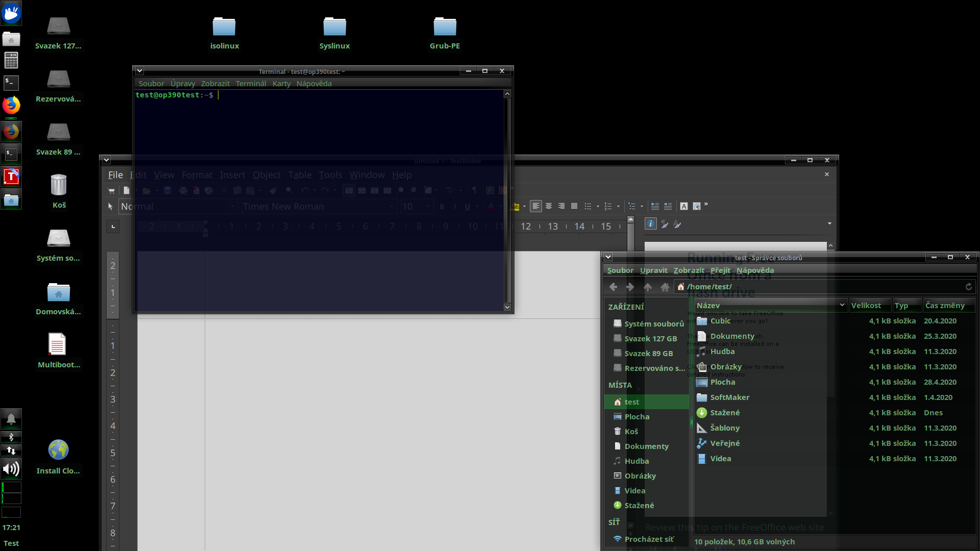Open Firefox from the side panel
This screenshot has height=551, width=980.
11,105
